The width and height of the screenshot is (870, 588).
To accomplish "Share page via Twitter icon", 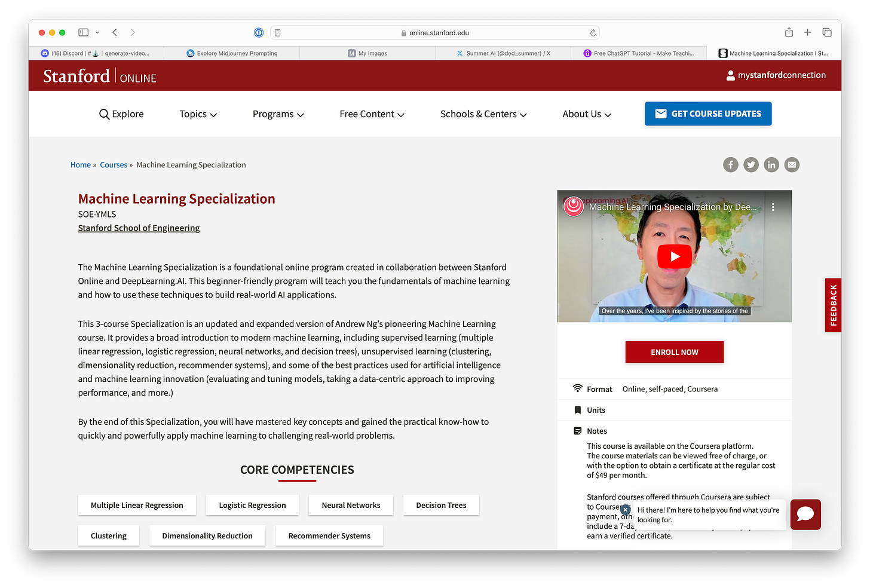I will pos(751,164).
